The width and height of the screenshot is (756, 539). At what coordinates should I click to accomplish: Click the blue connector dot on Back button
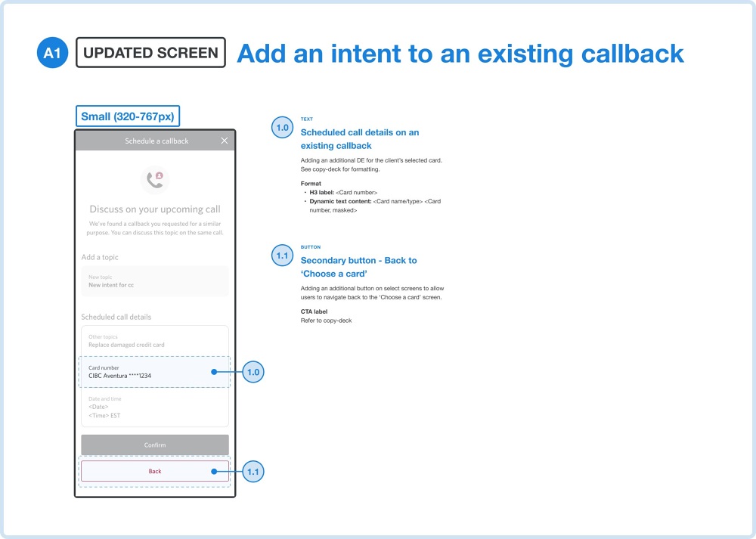point(215,472)
